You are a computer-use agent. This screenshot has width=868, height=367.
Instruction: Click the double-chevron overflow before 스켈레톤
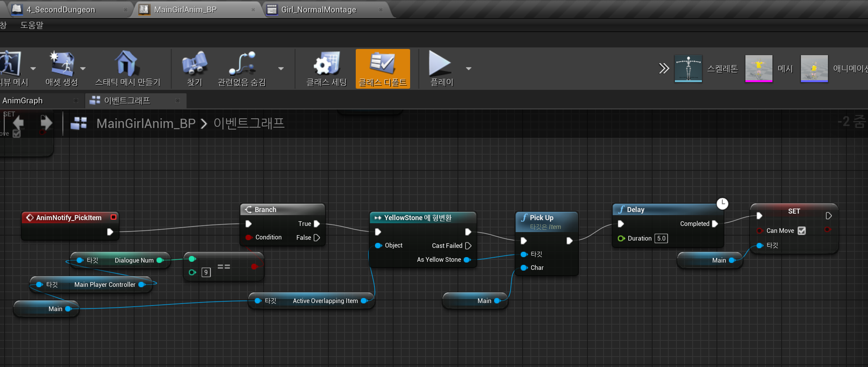coord(664,69)
